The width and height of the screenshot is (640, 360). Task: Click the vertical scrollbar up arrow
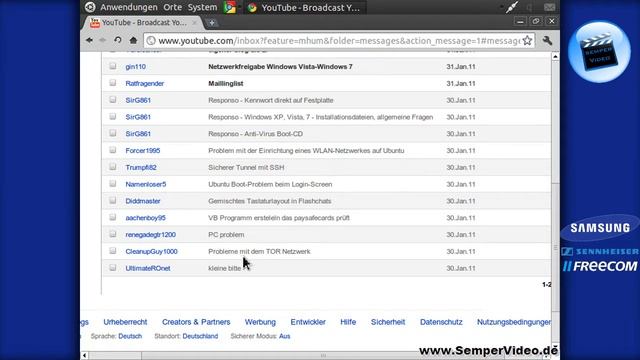(555, 56)
